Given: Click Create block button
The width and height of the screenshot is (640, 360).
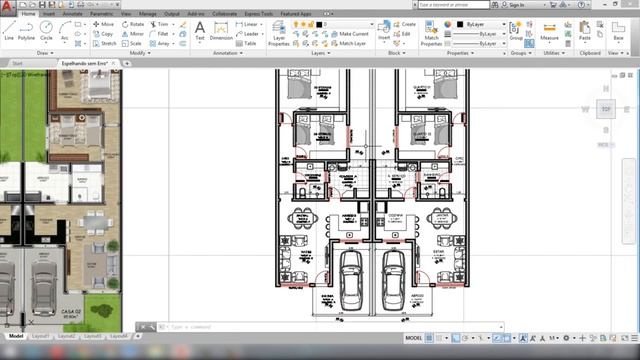Looking at the screenshot, I should [x=404, y=24].
